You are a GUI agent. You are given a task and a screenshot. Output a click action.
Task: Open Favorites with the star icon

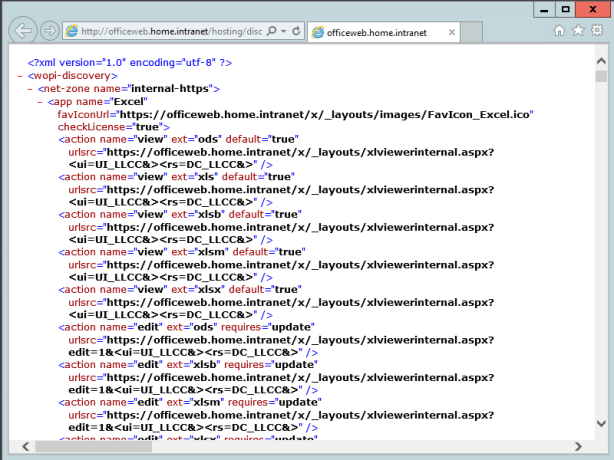(578, 31)
